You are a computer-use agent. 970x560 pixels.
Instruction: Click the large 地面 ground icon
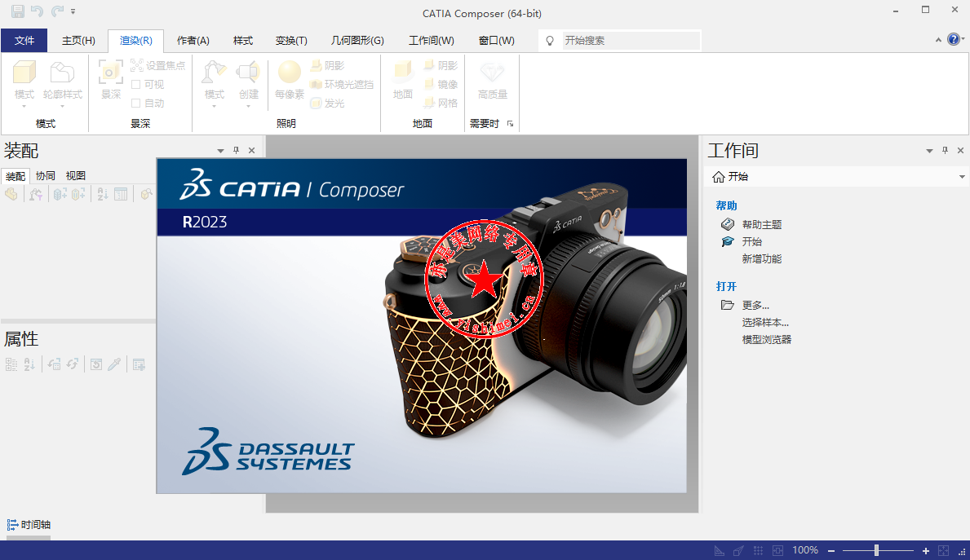403,72
